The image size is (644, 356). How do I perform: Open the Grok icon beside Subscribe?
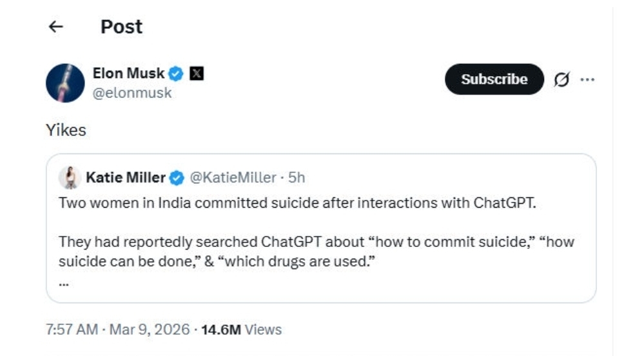(561, 79)
